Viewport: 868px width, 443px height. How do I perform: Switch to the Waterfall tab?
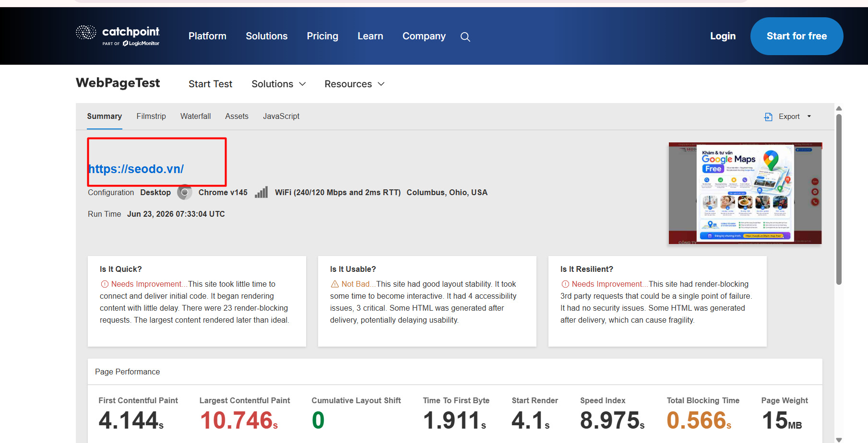[x=195, y=117]
